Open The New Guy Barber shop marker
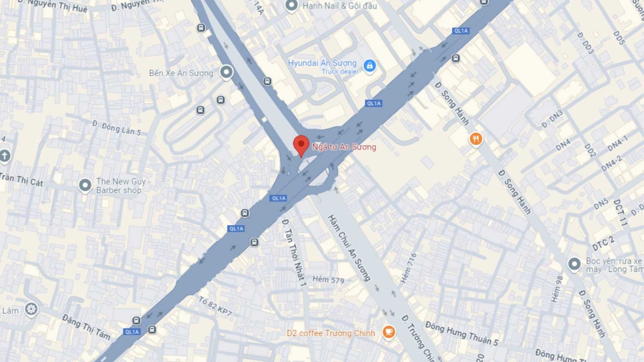The height and width of the screenshot is (362, 644). pyautogui.click(x=85, y=186)
